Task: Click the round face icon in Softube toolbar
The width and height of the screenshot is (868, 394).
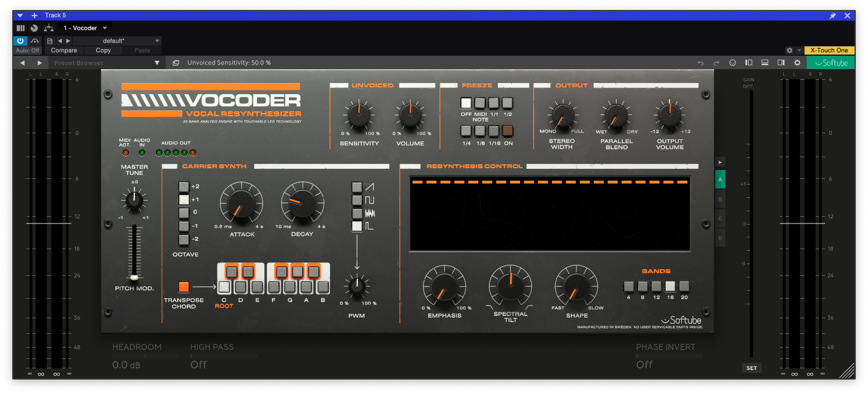Action: 733,63
